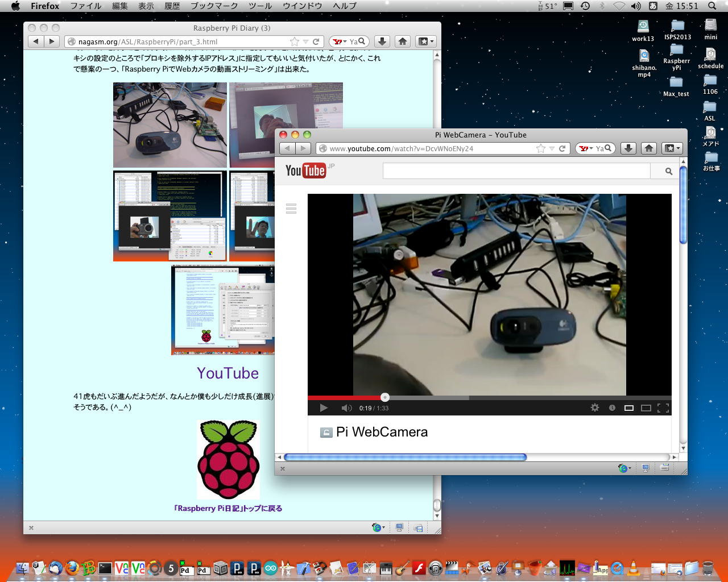Go to Home page in YouTube window
This screenshot has width=728, height=582.
coord(649,148)
